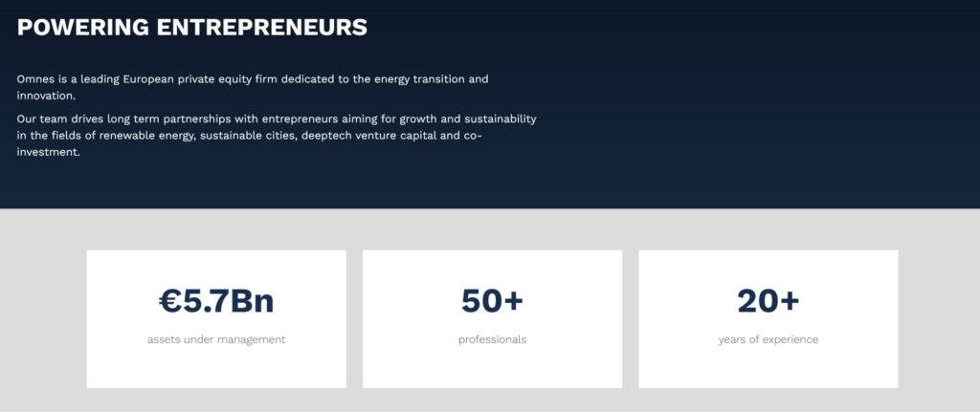Click empty space in the professionals card
The height and width of the screenshot is (412, 980).
tap(493, 368)
